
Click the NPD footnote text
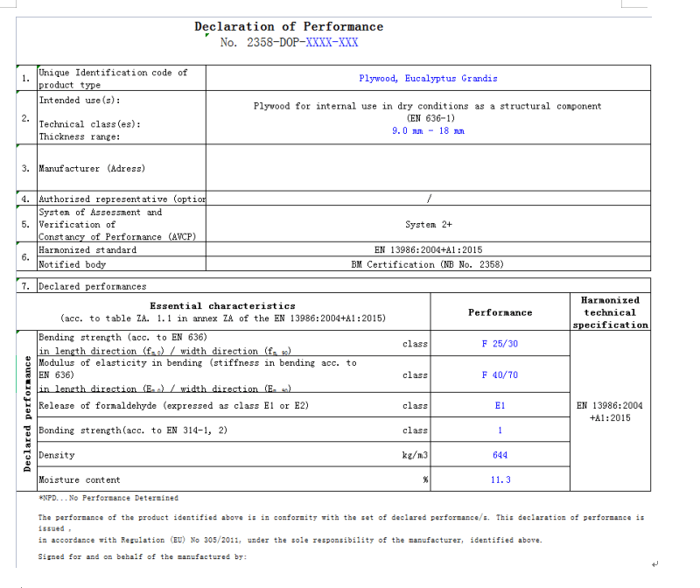(x=108, y=498)
